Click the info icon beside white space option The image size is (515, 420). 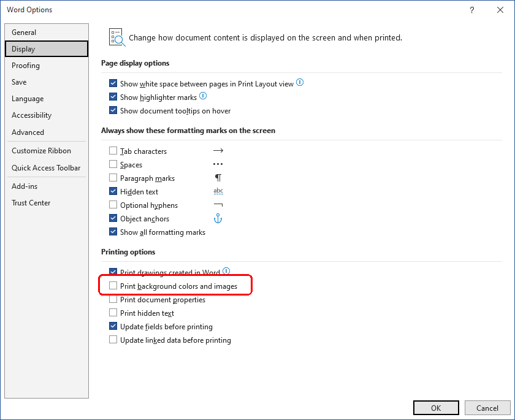[x=300, y=82]
